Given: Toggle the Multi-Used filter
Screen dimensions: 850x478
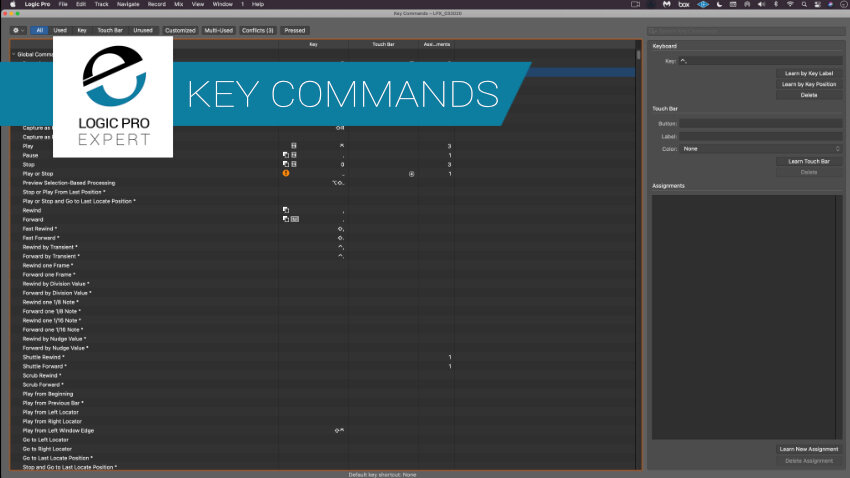Looking at the screenshot, I should click(x=218, y=30).
